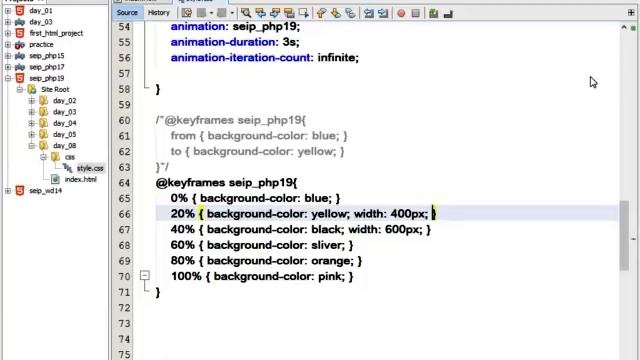Collapse the code fold at line 70
The image size is (640, 360).
click(x=144, y=276)
